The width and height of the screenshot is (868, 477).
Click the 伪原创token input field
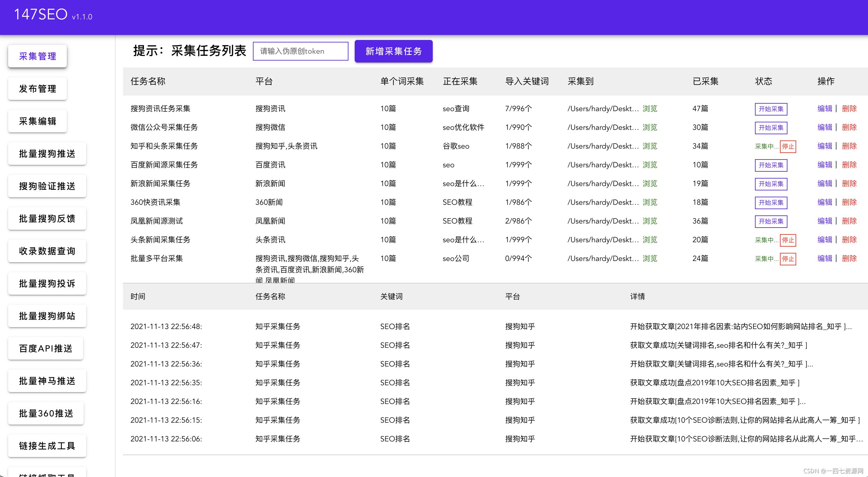tap(300, 51)
